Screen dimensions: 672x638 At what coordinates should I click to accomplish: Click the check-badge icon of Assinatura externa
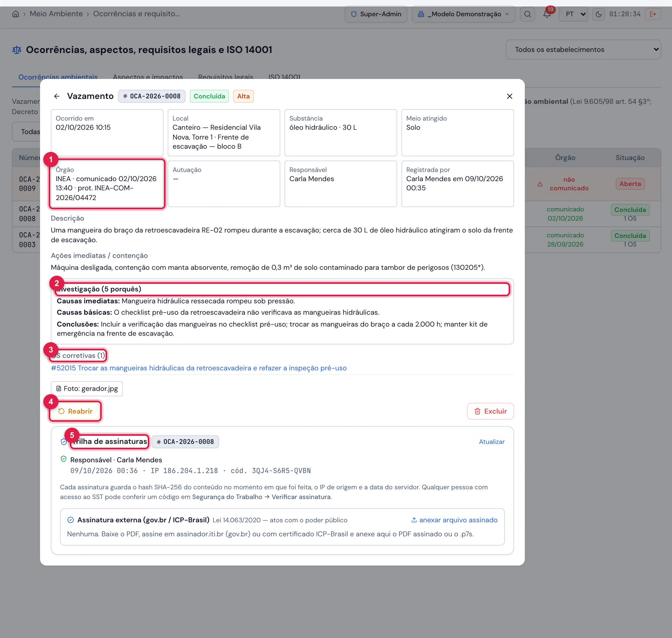pos(70,520)
